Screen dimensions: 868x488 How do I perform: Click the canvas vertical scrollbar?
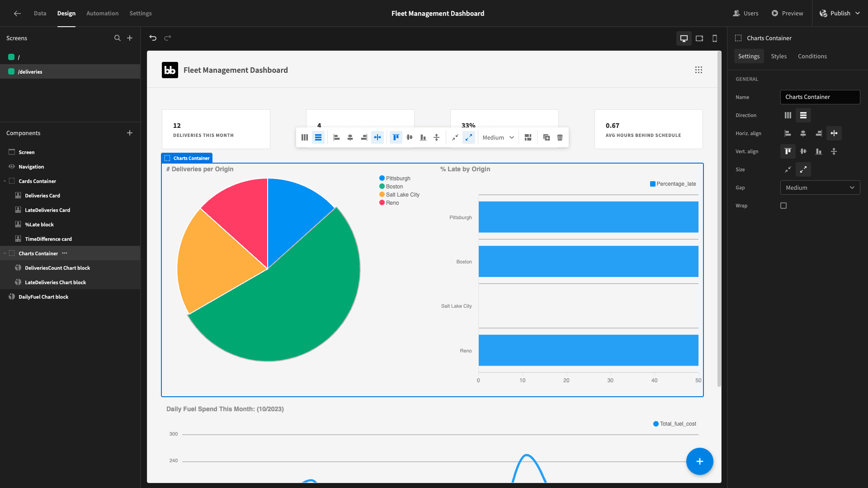719,219
